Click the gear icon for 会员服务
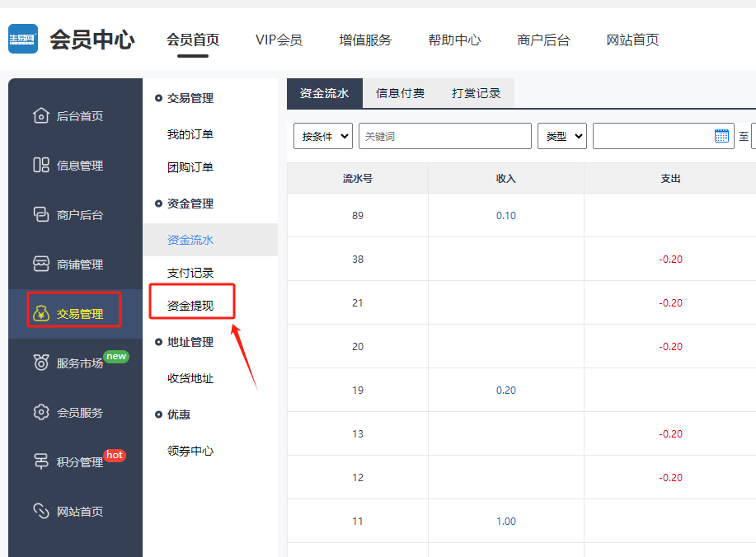Image resolution: width=756 pixels, height=557 pixels. click(x=41, y=413)
